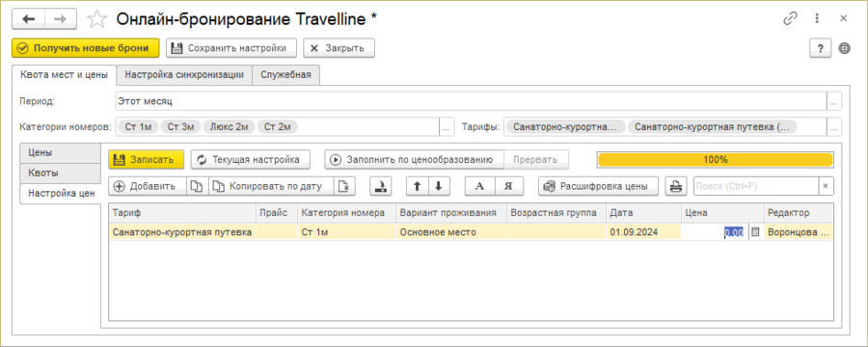Click the yellow Записать button
Image resolution: width=868 pixels, height=347 pixels.
click(146, 159)
